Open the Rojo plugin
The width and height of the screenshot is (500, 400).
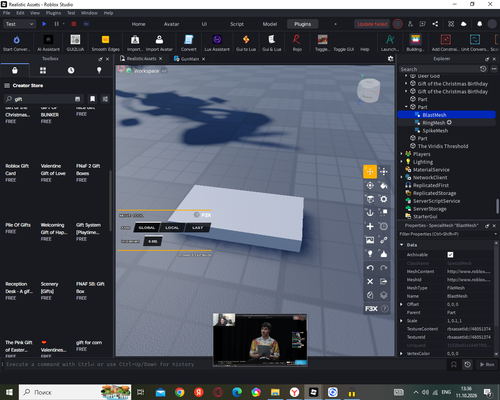(297, 43)
